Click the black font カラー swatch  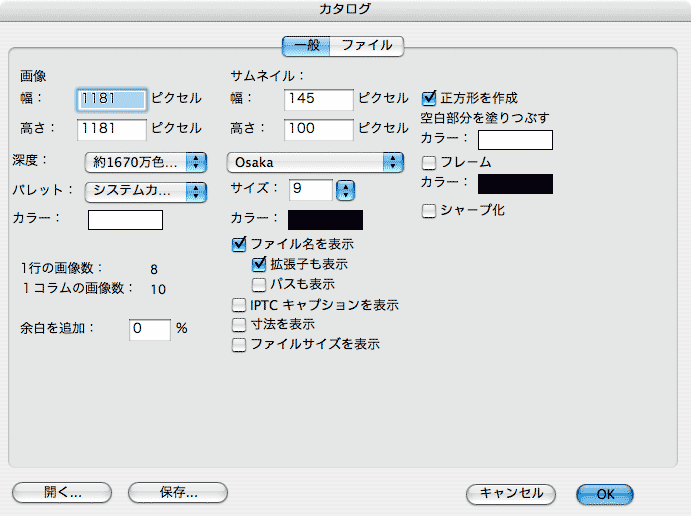(x=326, y=220)
